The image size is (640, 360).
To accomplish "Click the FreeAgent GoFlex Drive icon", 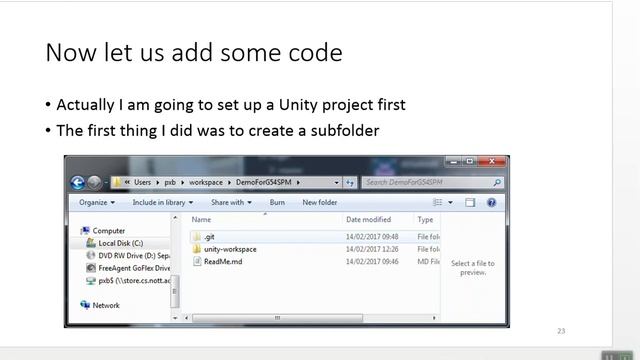I will [91, 268].
